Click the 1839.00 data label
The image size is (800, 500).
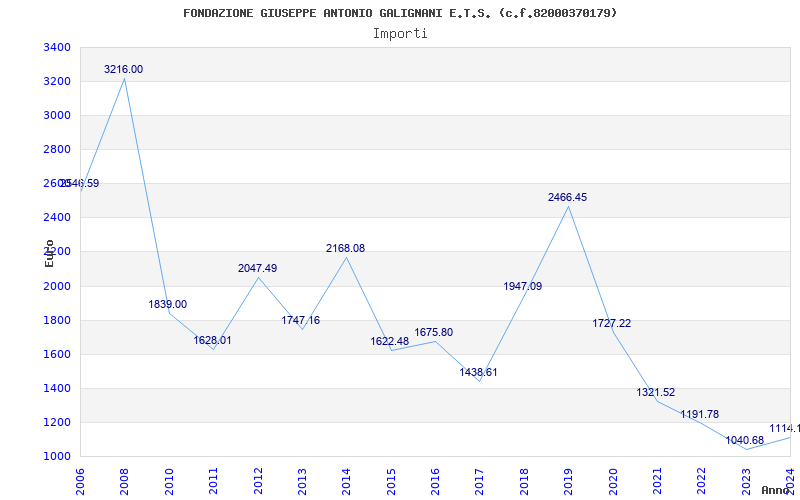[x=168, y=305]
